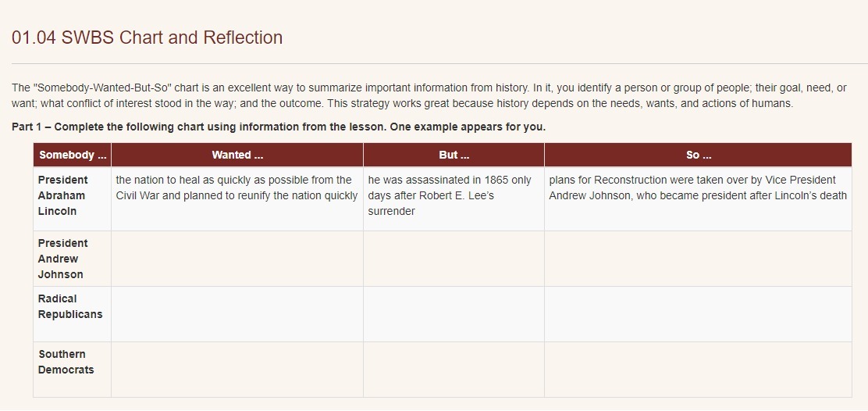Click Radical Republicans' empty But cell
This screenshot has width=868, height=411.
pyautogui.click(x=454, y=314)
